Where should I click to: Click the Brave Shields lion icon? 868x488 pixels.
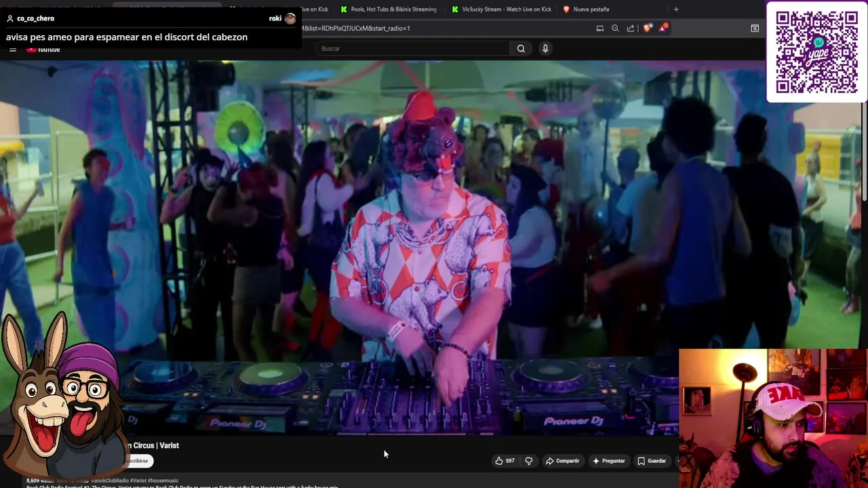click(647, 28)
